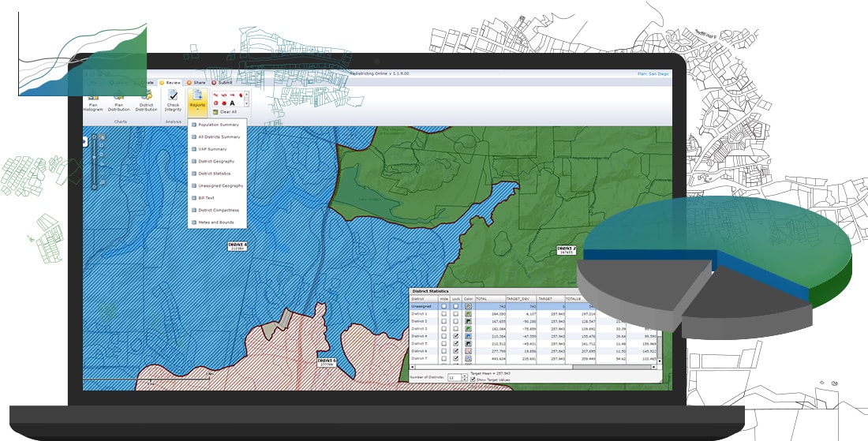The image size is (868, 441).
Task: Click the horizontal scrollbar in District Statistics
Action: tap(535, 366)
